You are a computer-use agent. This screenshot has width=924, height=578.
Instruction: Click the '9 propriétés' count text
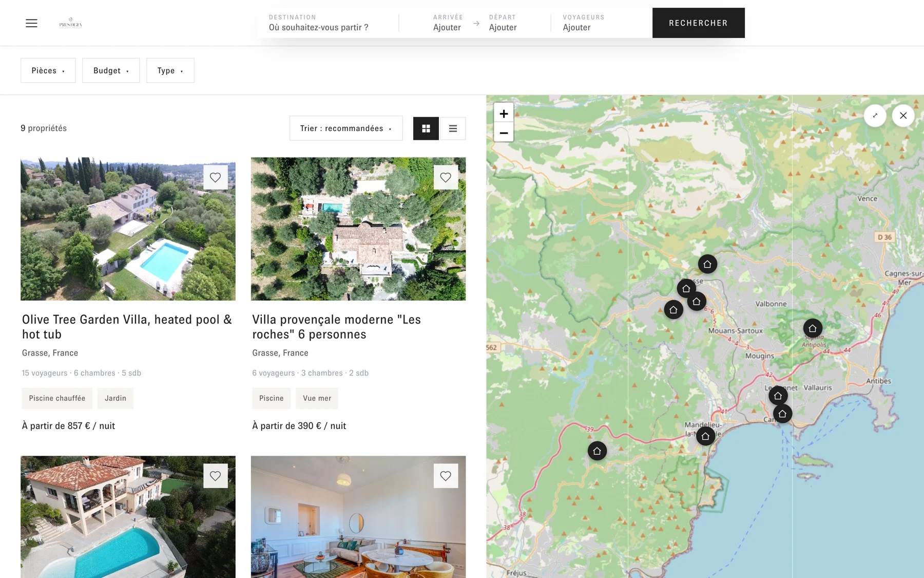[x=44, y=128]
